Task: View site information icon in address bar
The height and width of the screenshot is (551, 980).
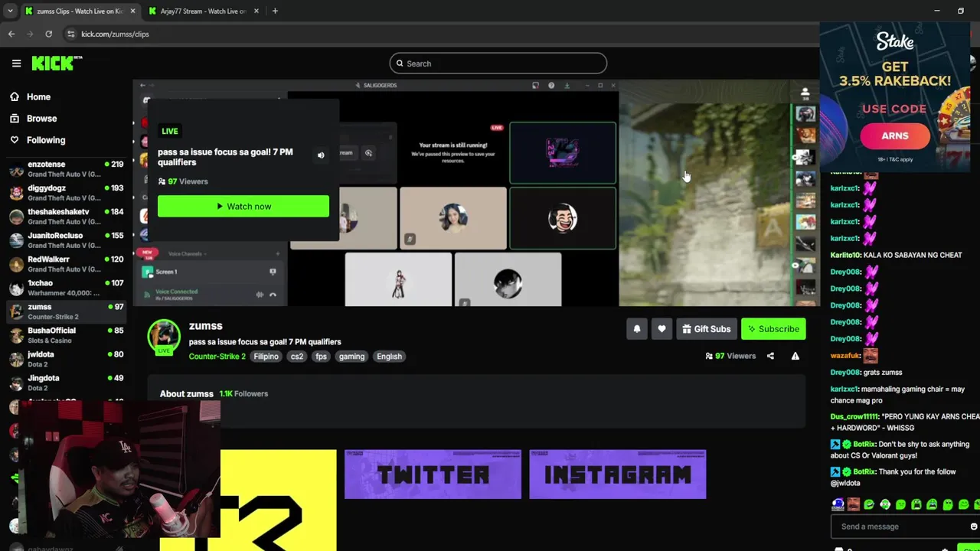Action: (70, 34)
